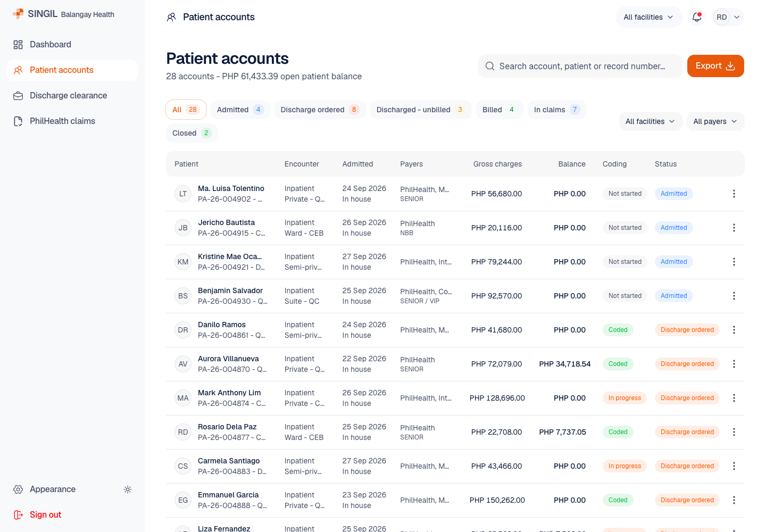Filter by Discharged - unbilled tab

(421, 110)
